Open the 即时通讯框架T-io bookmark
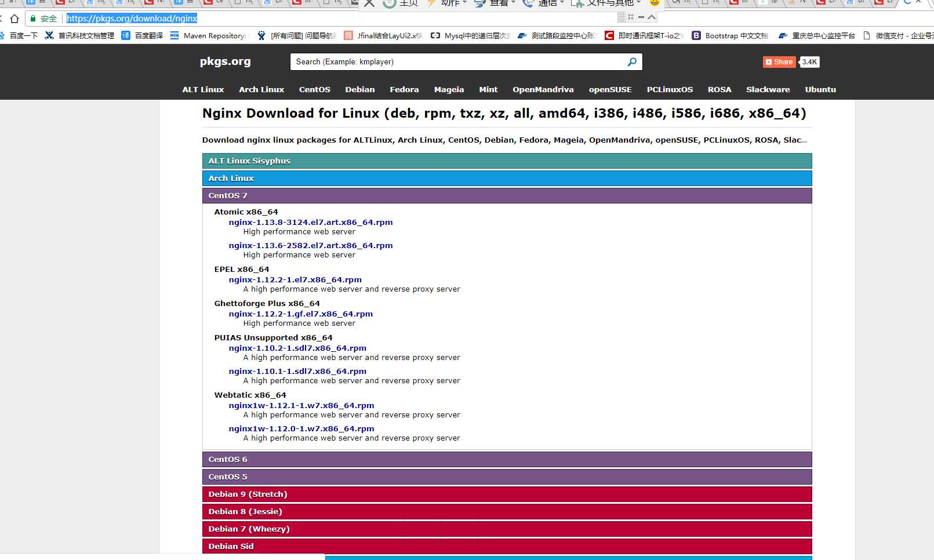The width and height of the screenshot is (934, 560). 644,35
